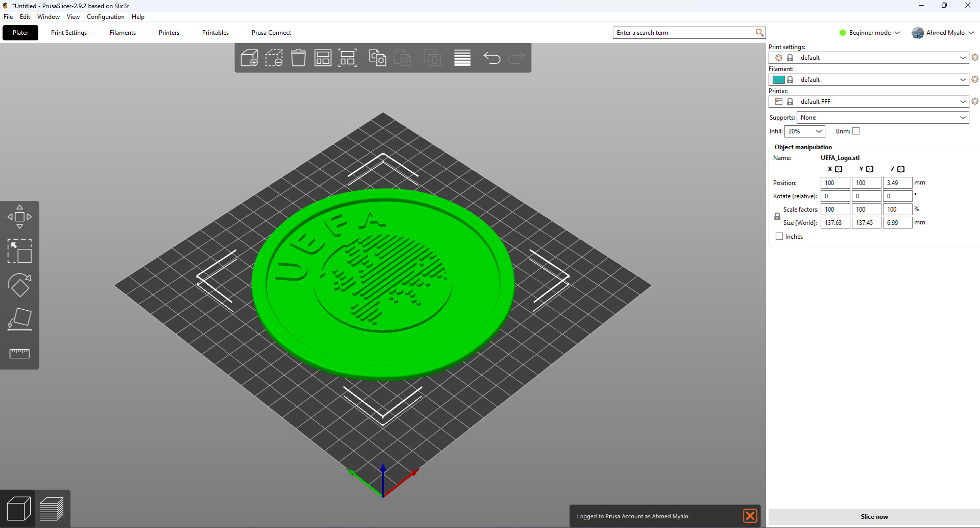980x528 pixels.
Task: Select the green UEFA logo model
Action: 383,284
